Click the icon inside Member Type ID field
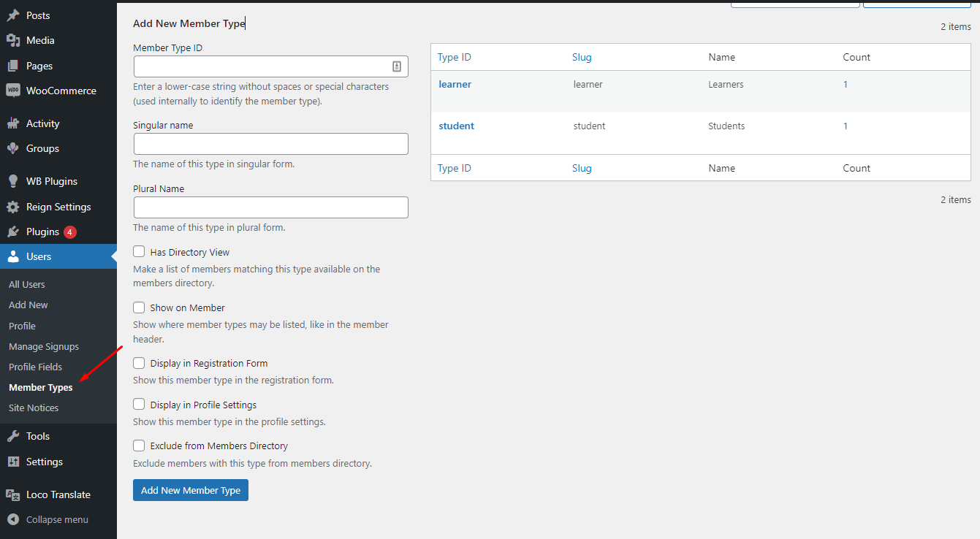 pos(397,66)
